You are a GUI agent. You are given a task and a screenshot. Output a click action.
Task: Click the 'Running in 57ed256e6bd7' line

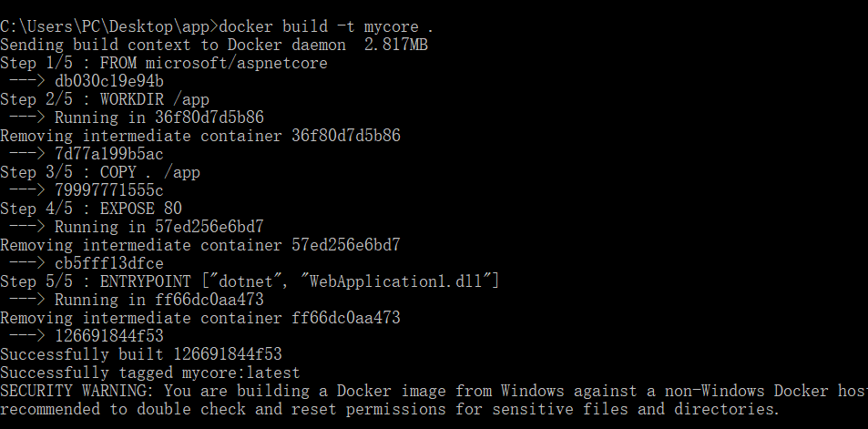tap(159, 227)
